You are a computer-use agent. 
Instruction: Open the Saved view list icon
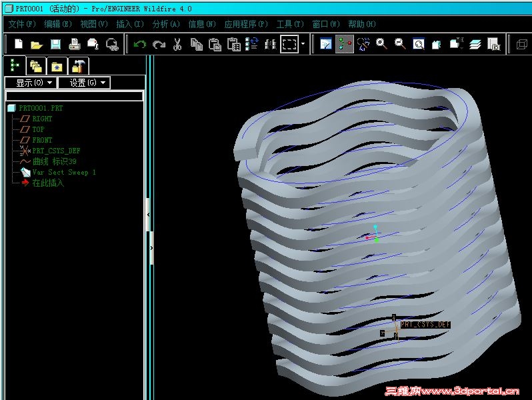click(x=457, y=44)
